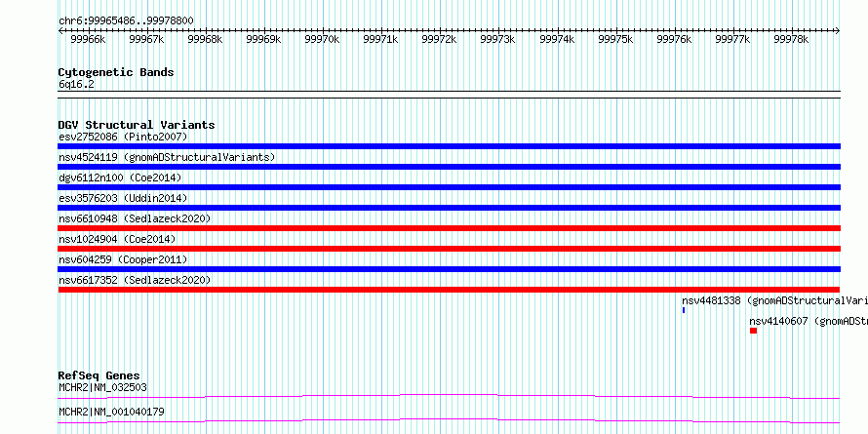868x434 pixels.
Task: Click the 99967k ruler position
Action: [x=146, y=39]
